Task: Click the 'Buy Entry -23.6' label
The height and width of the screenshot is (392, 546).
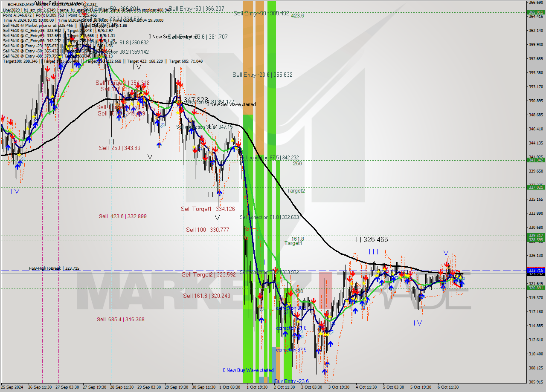Action: 291,381
